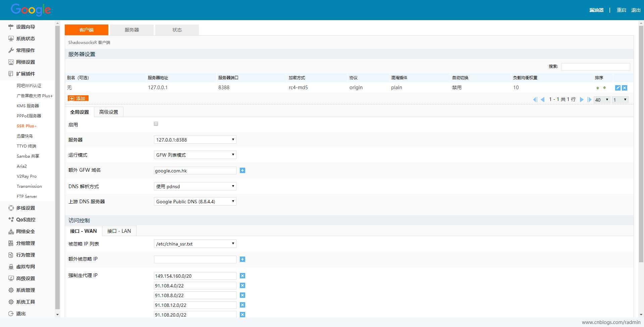The width and height of the screenshot is (644, 327).
Task: Remove forced proxy IP 149.154.160.0/20
Action: [x=243, y=276]
